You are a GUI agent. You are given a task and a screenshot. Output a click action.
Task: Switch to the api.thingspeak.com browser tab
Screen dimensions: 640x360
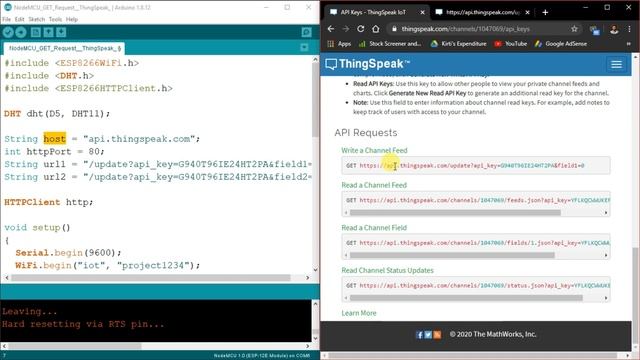click(482, 12)
